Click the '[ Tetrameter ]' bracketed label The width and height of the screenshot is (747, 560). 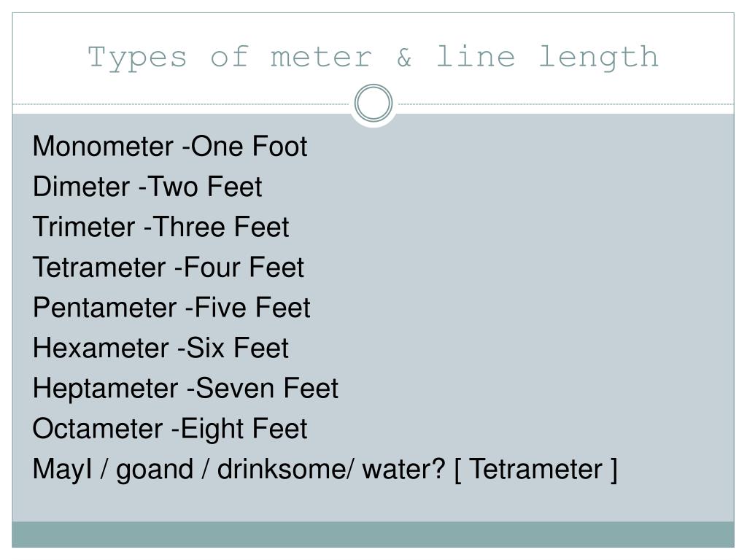(x=536, y=470)
